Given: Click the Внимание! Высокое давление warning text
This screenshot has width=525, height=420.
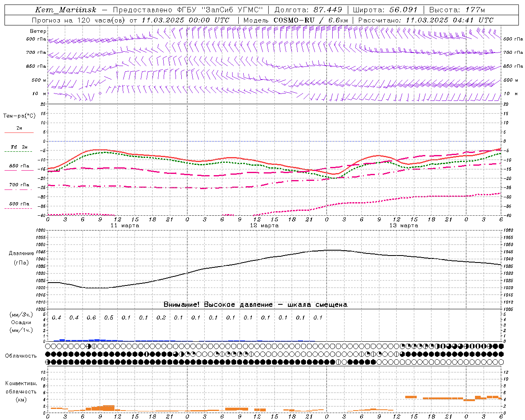Looking at the screenshot, I should tap(256, 305).
